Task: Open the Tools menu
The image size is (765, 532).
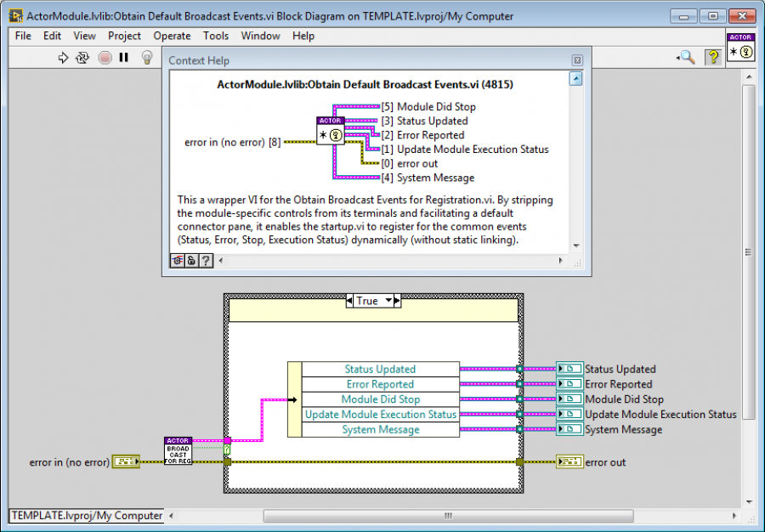Action: coord(216,36)
